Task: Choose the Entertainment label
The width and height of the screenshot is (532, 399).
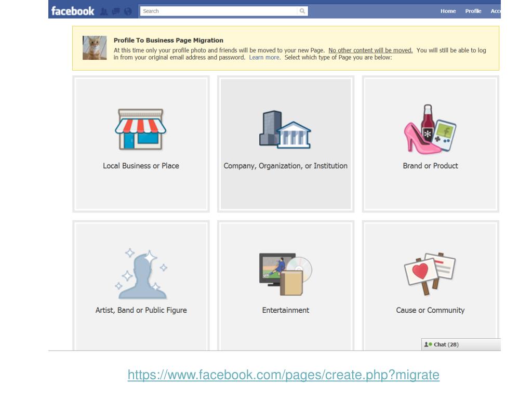Action: 285,310
